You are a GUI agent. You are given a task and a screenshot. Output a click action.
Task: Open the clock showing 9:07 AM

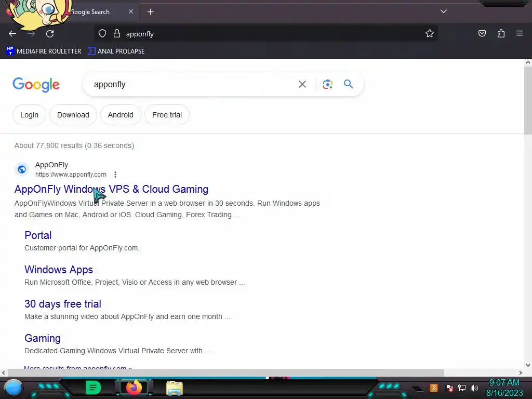504,388
